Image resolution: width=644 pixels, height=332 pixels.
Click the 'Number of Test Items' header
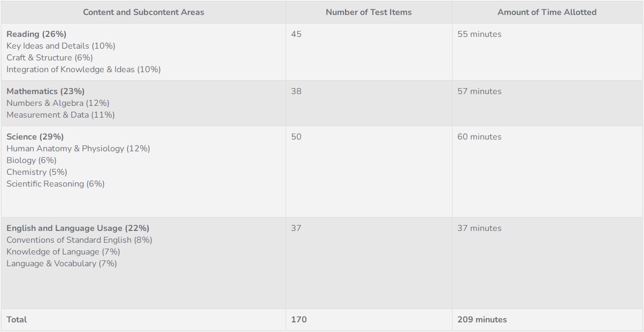click(369, 12)
